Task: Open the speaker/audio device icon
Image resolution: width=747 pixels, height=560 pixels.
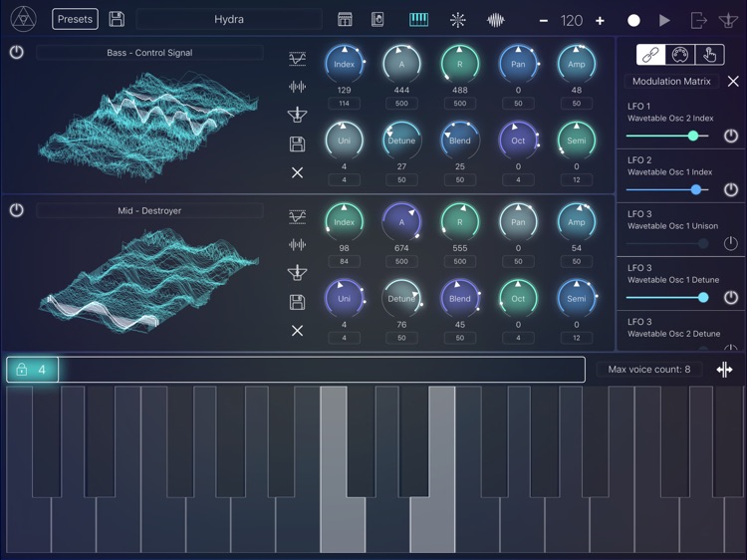Action: (377, 20)
